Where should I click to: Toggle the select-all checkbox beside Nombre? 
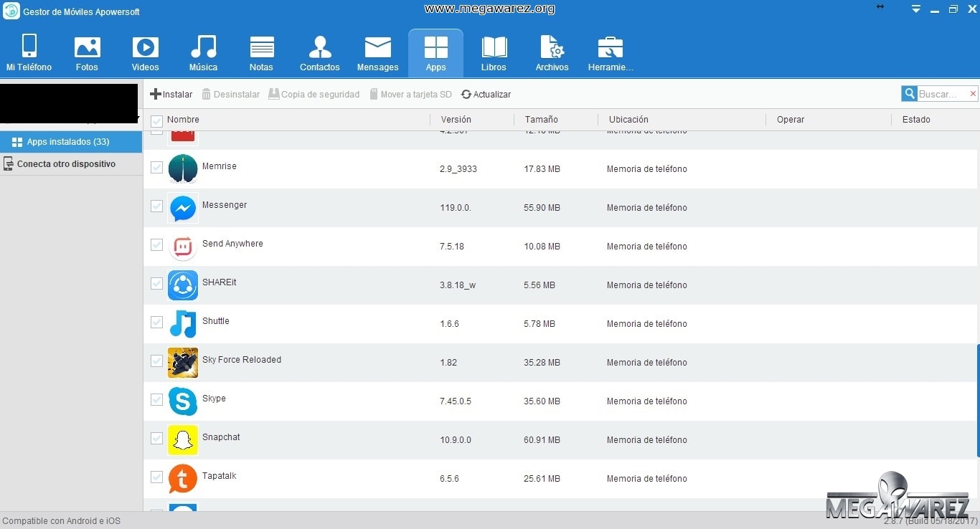click(156, 120)
